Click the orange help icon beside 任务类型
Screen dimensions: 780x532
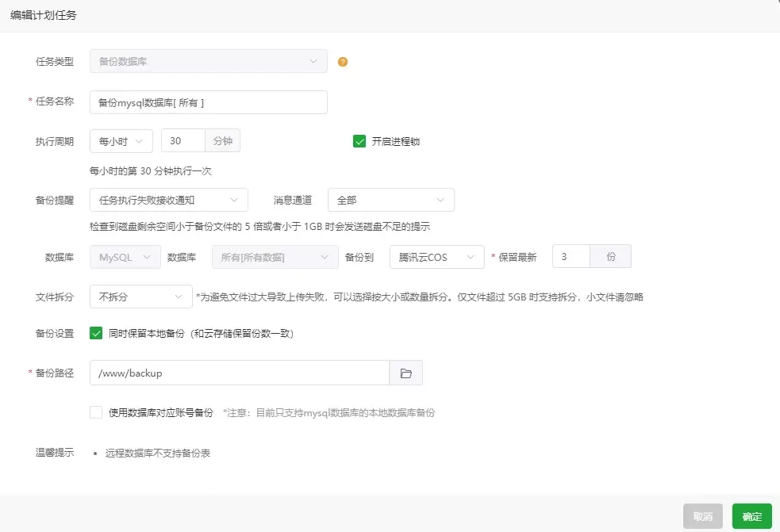click(x=342, y=61)
